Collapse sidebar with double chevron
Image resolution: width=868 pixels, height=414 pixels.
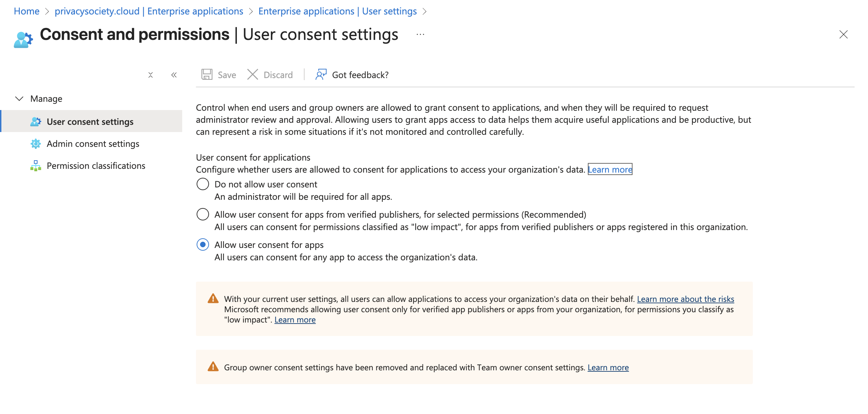pos(174,75)
